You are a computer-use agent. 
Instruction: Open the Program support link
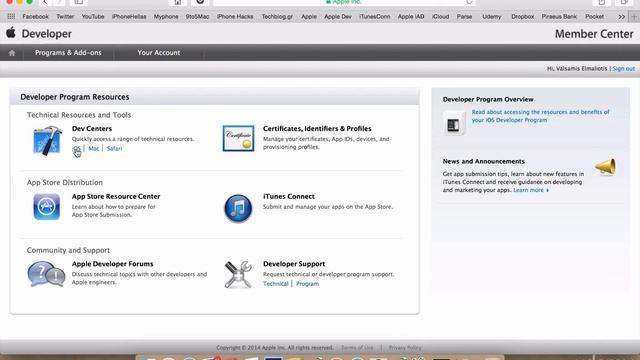click(x=307, y=284)
